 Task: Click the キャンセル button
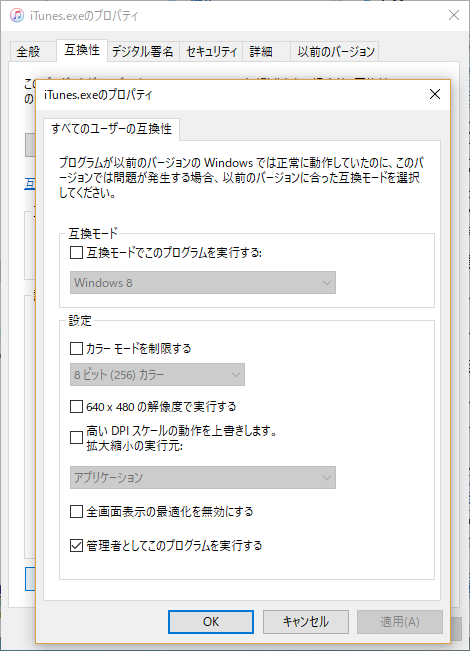pyautogui.click(x=306, y=622)
